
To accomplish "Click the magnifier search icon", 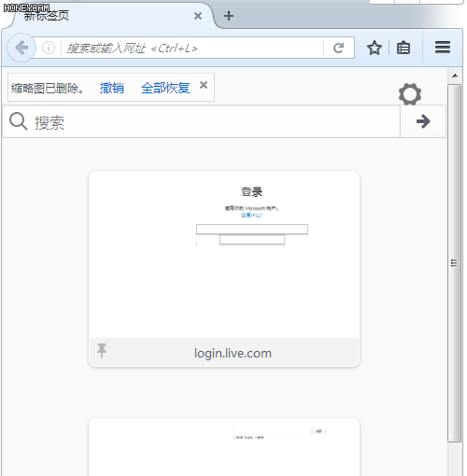I will (x=19, y=121).
